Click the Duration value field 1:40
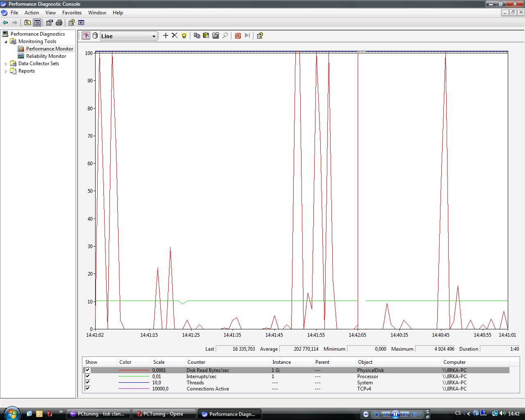This screenshot has width=525, height=420. pyautogui.click(x=500, y=349)
